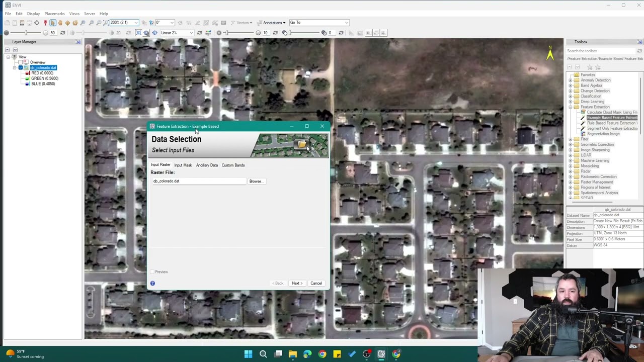This screenshot has width=644, height=362.
Task: Click the Raster File input field
Action: tap(199, 181)
